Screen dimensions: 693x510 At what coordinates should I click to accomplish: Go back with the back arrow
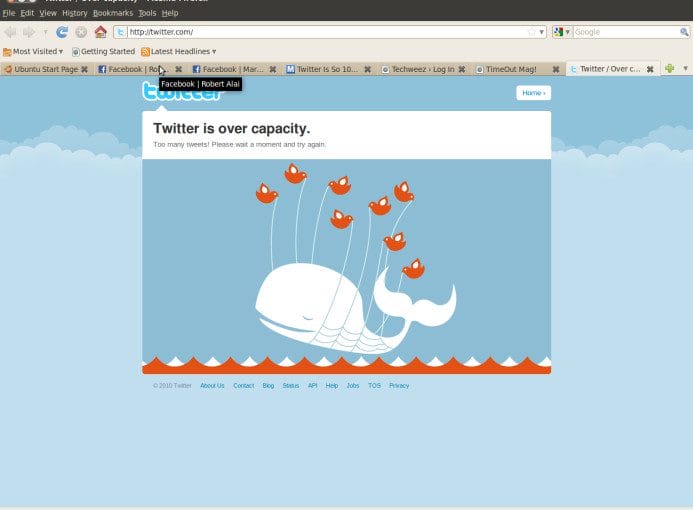pyautogui.click(x=10, y=32)
